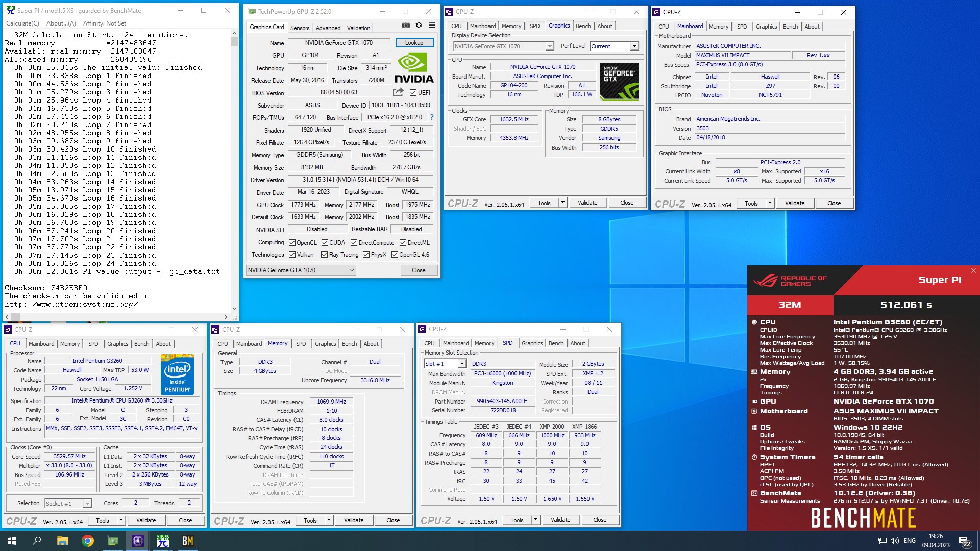980x551 pixels.
Task: Click the CPU-Z Mainboard window title icon
Action: pos(656,12)
